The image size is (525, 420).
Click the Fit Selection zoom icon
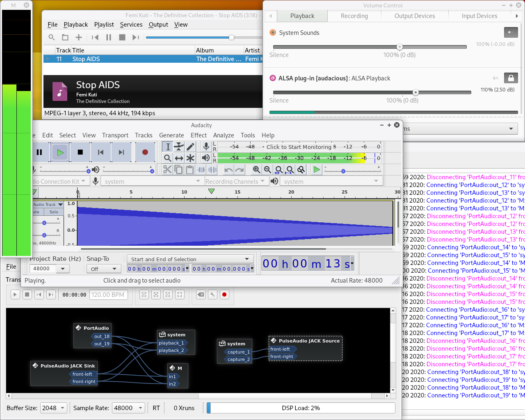tap(278, 169)
